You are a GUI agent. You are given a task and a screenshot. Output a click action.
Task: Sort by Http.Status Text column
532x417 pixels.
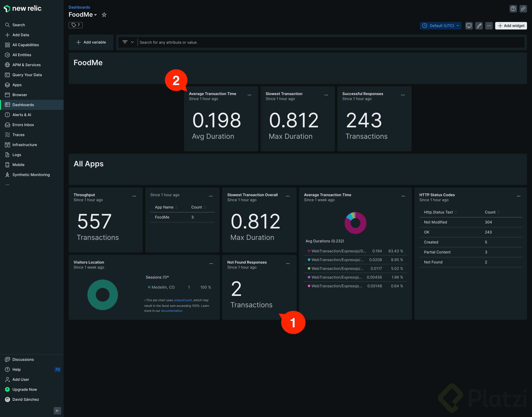click(x=440, y=212)
